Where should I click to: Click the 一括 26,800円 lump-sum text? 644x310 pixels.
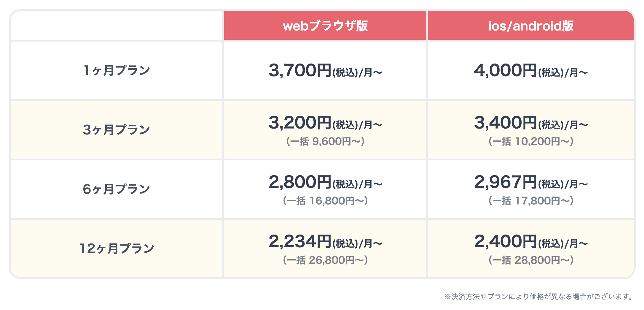(325, 260)
